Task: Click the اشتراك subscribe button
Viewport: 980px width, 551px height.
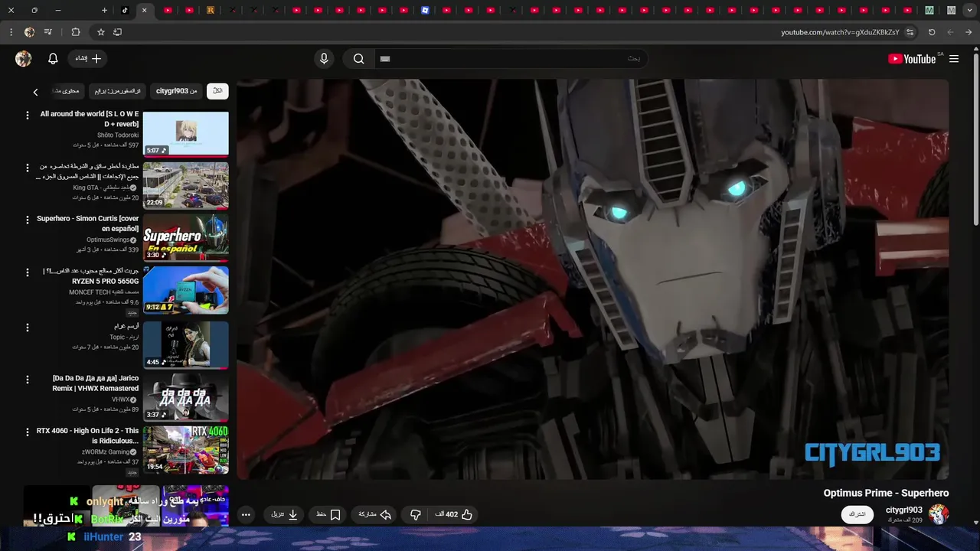Action: (857, 514)
